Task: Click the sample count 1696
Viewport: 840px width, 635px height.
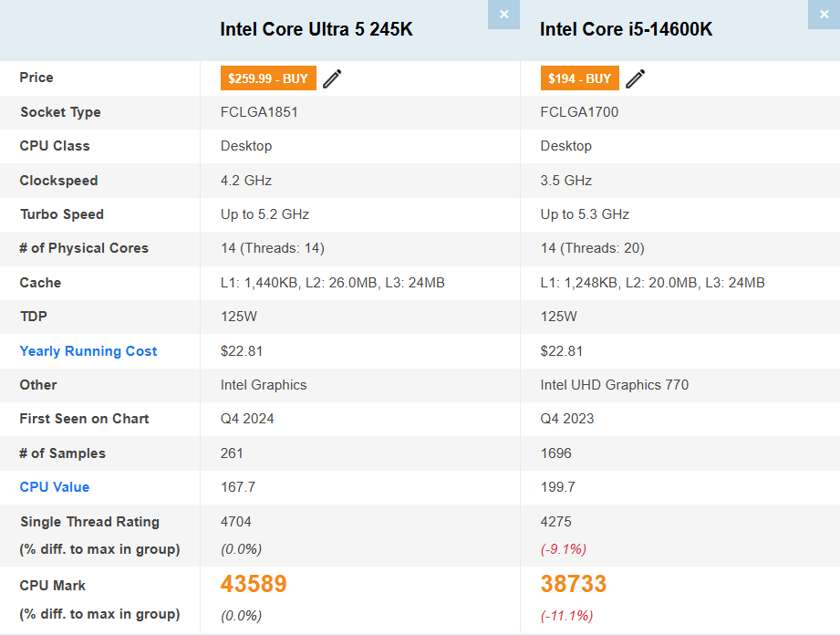Action: [x=555, y=453]
